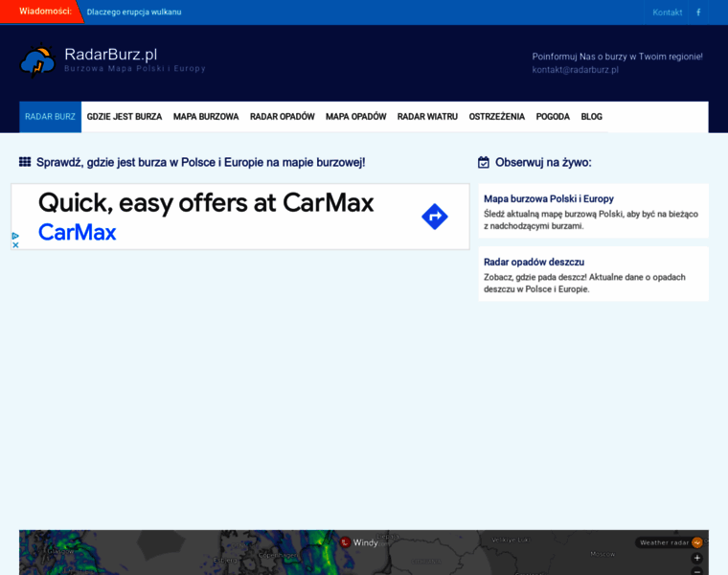Click the calendar icon beside Obserwuj na żywo
The image size is (728, 575).
[484, 162]
